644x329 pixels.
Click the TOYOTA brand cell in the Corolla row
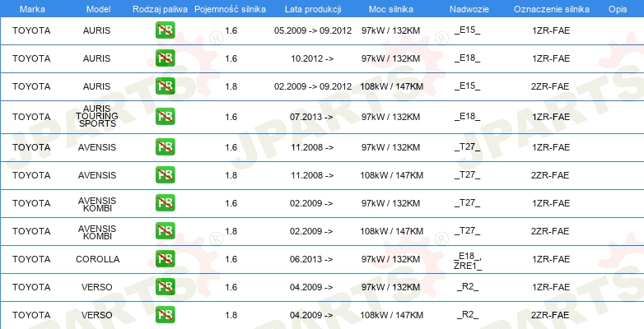tap(31, 259)
